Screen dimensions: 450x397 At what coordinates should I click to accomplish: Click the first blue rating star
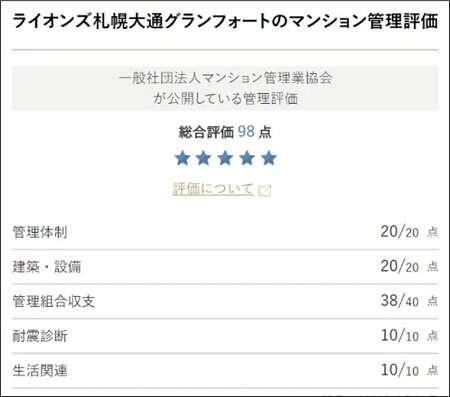(x=182, y=158)
